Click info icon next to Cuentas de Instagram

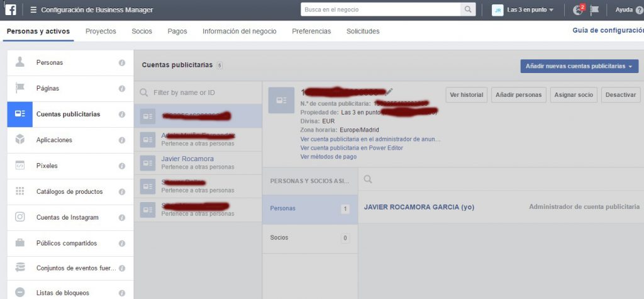pyautogui.click(x=122, y=218)
